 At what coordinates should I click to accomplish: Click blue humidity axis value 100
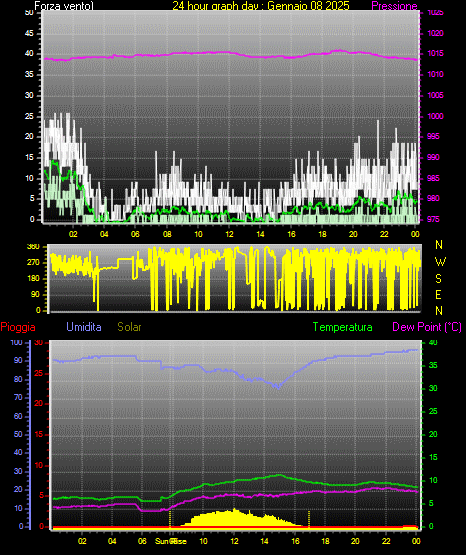click(17, 342)
